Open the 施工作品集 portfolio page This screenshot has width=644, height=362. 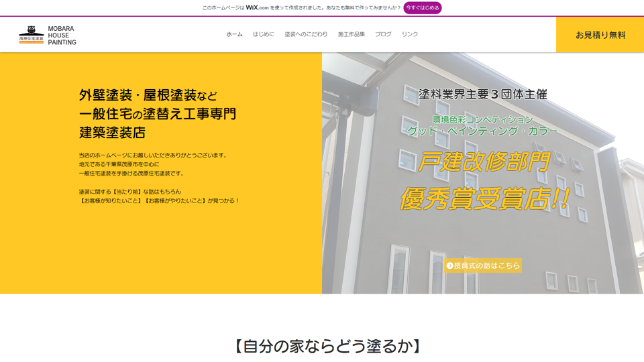coord(352,34)
